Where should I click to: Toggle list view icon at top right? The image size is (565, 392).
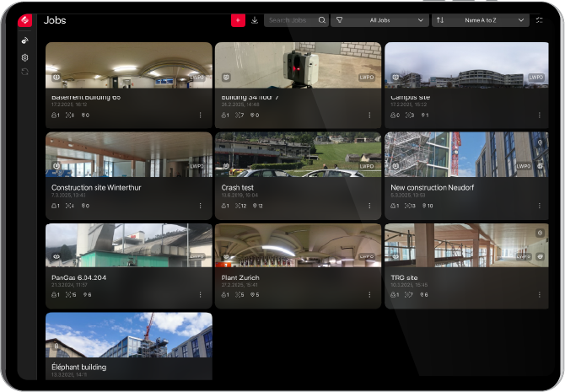pyautogui.click(x=539, y=20)
